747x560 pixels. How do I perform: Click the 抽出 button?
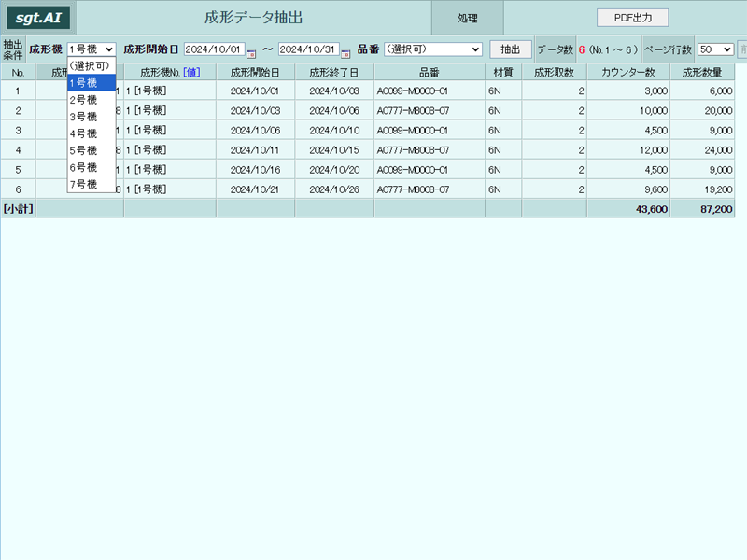(511, 49)
